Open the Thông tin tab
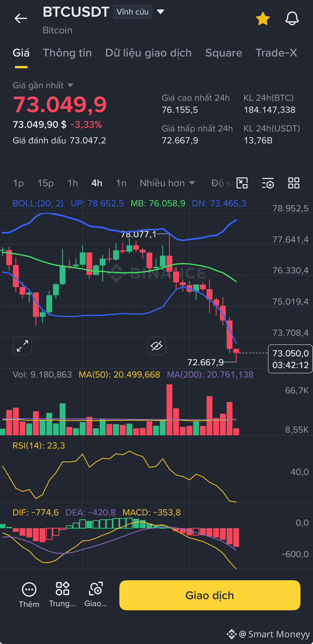This screenshot has width=313, height=644. [x=67, y=53]
